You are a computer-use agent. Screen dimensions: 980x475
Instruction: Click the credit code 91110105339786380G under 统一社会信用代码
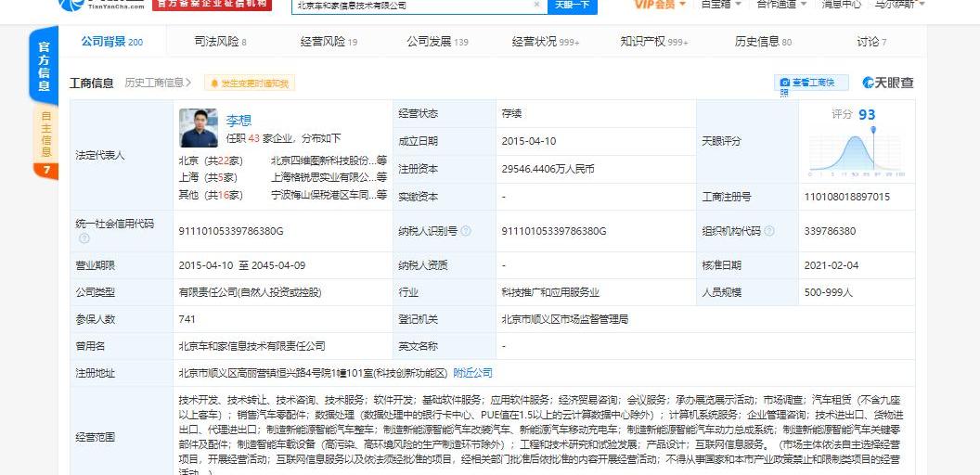[231, 231]
